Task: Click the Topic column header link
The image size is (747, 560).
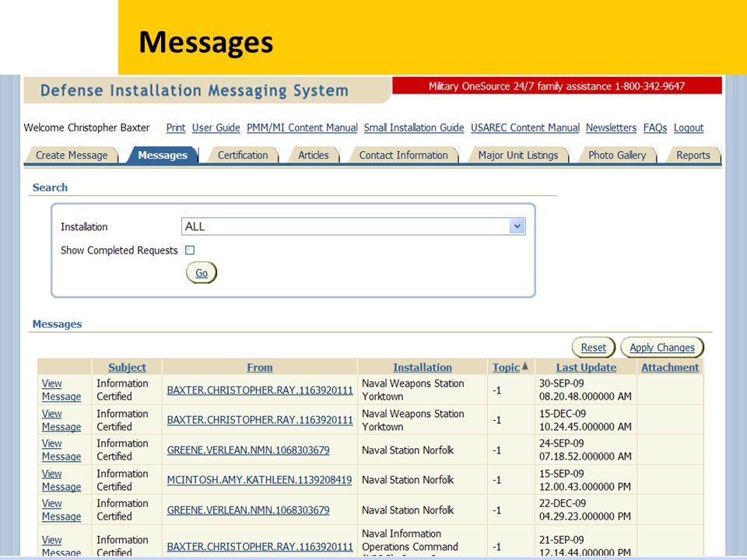Action: (x=506, y=367)
